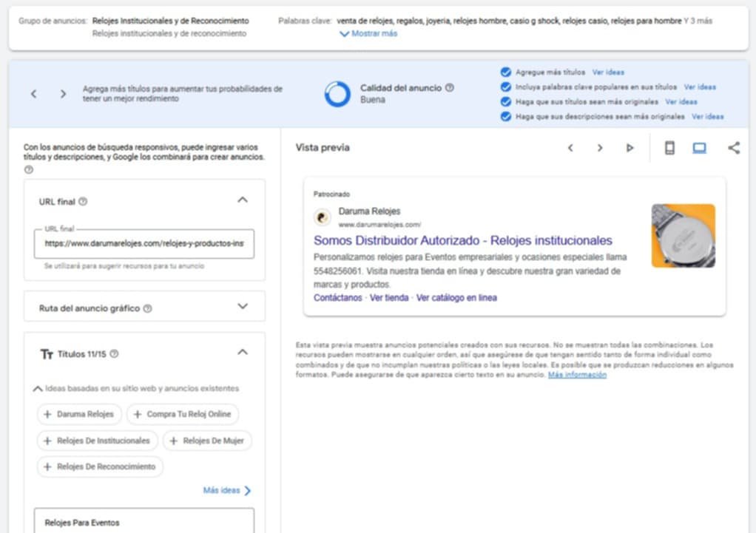This screenshot has width=756, height=533.
Task: Click checkmark beside Agregue más títulos
Action: (x=505, y=72)
